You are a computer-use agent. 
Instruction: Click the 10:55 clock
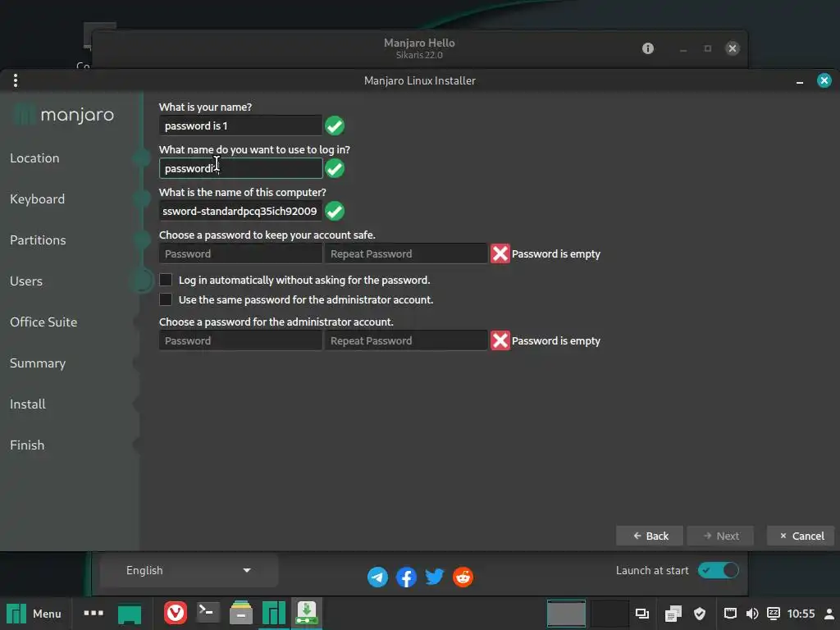(x=801, y=614)
